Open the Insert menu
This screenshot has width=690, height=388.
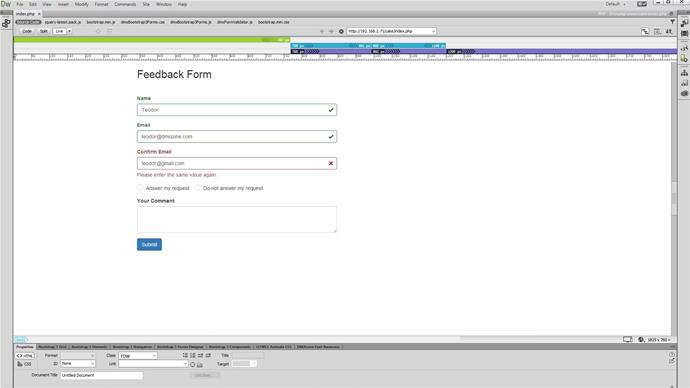(63, 4)
